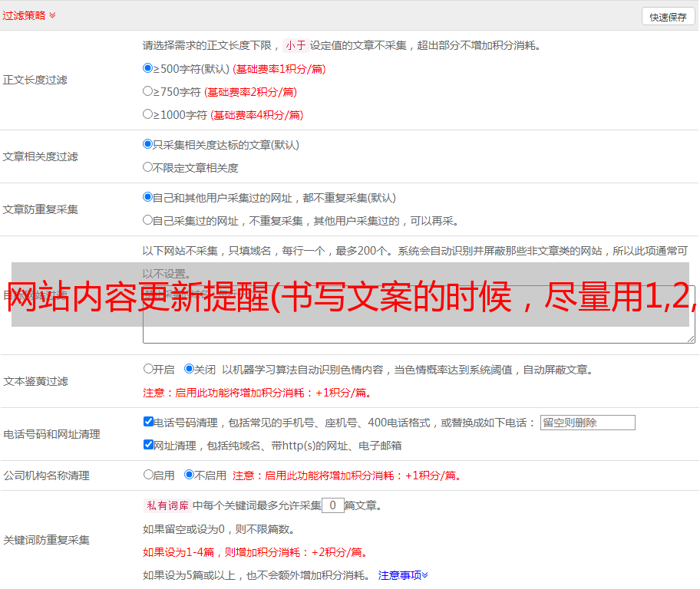The height and width of the screenshot is (589, 700).
Task: Click the red 基础费率2积分/篇 text
Action: pyautogui.click(x=250, y=92)
